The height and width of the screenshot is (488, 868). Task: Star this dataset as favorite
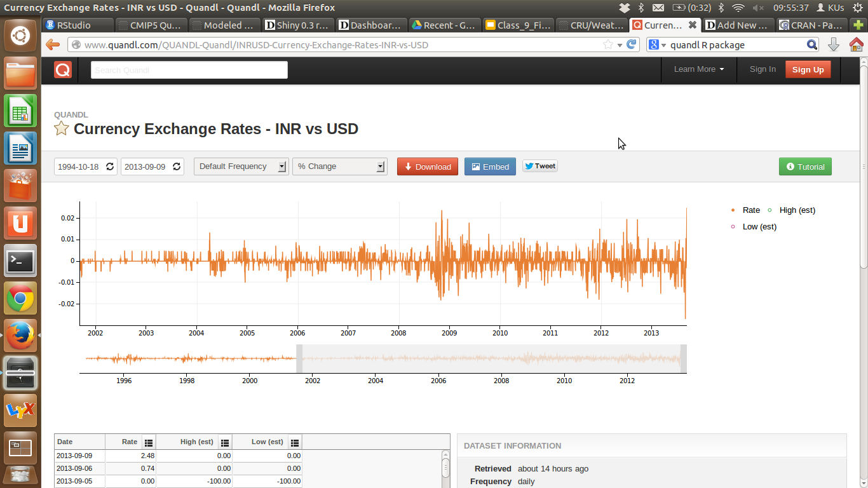coord(62,129)
